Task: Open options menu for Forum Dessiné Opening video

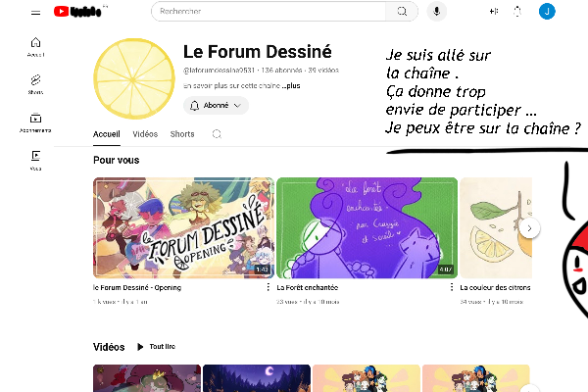Action: coord(268,287)
